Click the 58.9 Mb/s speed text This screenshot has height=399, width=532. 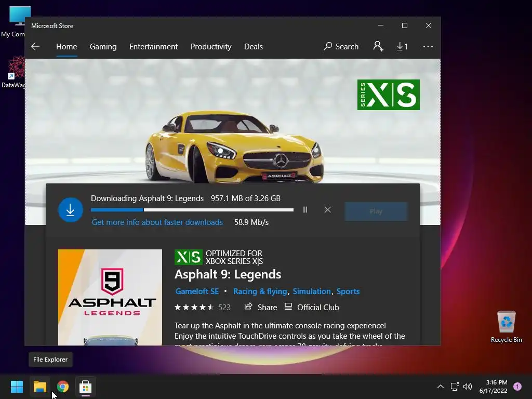[x=251, y=222]
